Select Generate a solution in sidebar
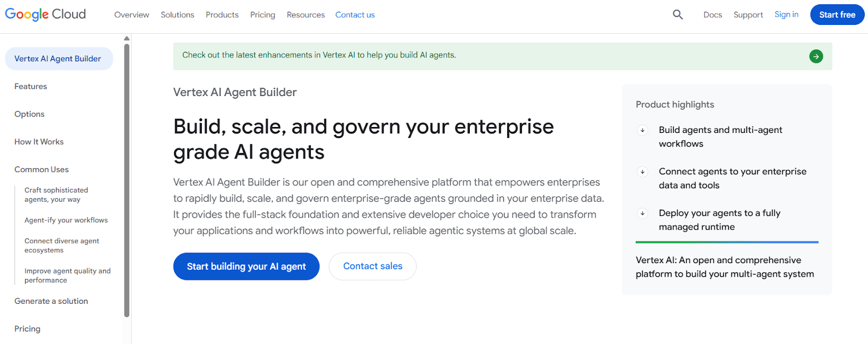The height and width of the screenshot is (344, 868). click(x=51, y=301)
